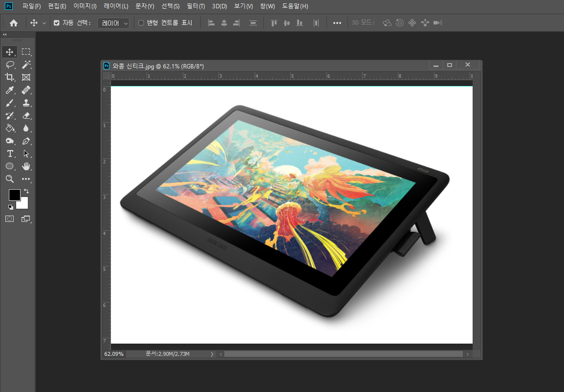Select the History Brush tool
Image resolution: width=564 pixels, height=392 pixels.
click(10, 116)
